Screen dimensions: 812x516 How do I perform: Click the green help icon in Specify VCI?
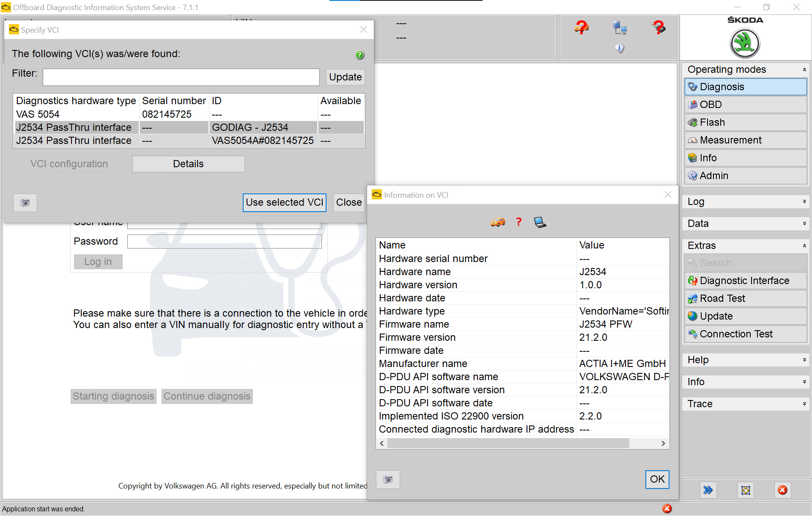click(x=359, y=55)
